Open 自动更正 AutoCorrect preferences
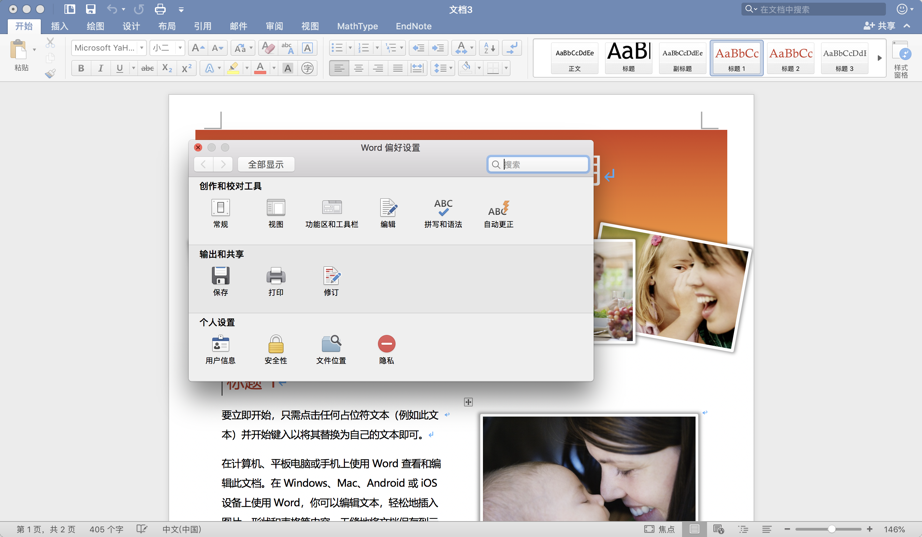 click(x=499, y=213)
